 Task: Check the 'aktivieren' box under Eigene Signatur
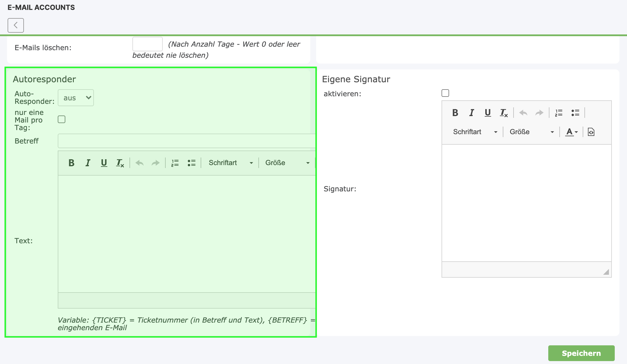[x=445, y=93]
